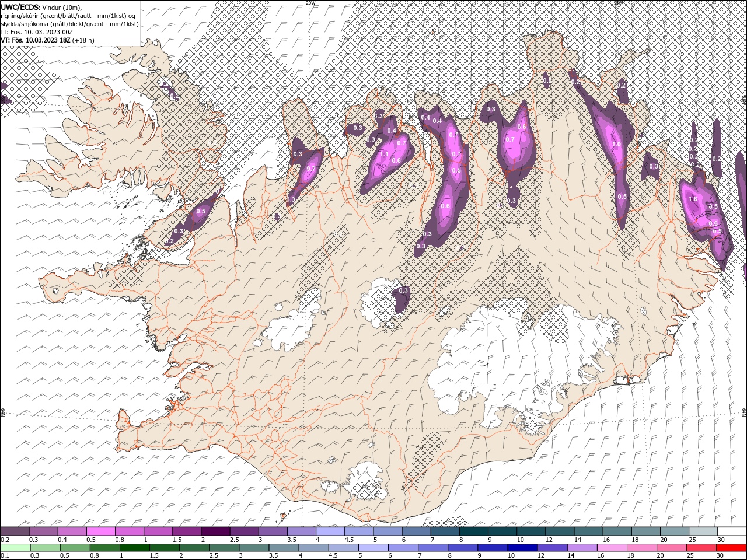
Task: Click the '25' label in the lower legend row
Action: pos(690,556)
